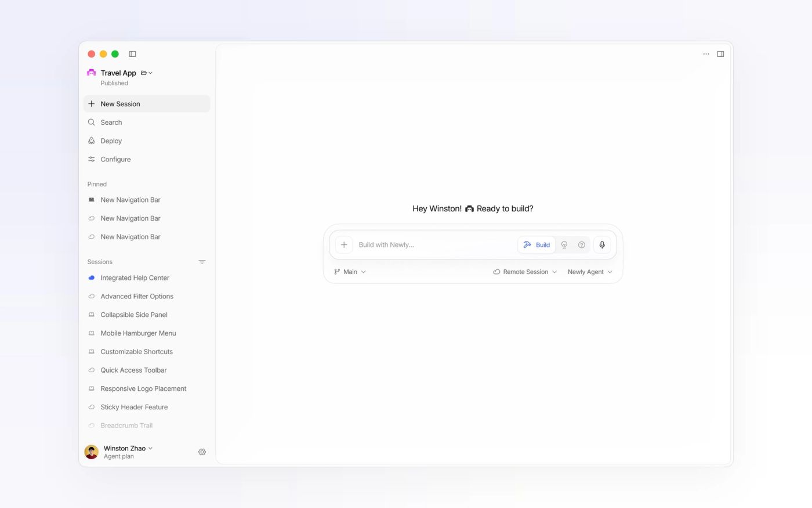Start a New Session
Screen dimensions: 812x508
147,104
